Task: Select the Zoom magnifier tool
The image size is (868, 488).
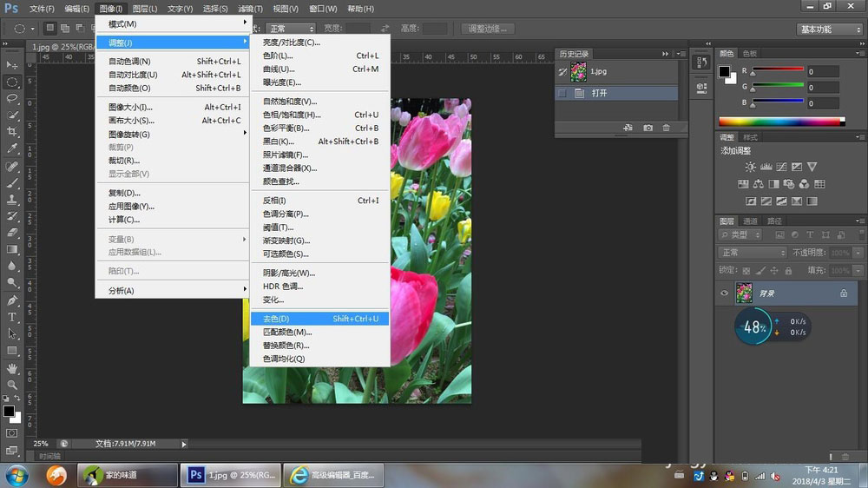Action: 12,384
